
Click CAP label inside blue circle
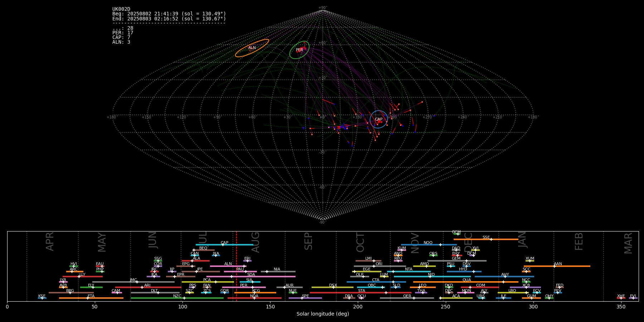click(379, 119)
